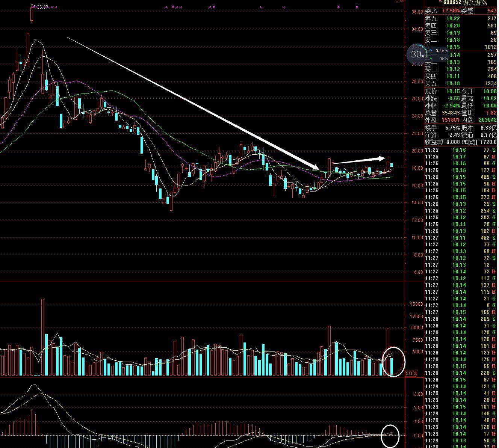Click the 换手 5.75% field

pyautogui.click(x=442, y=128)
